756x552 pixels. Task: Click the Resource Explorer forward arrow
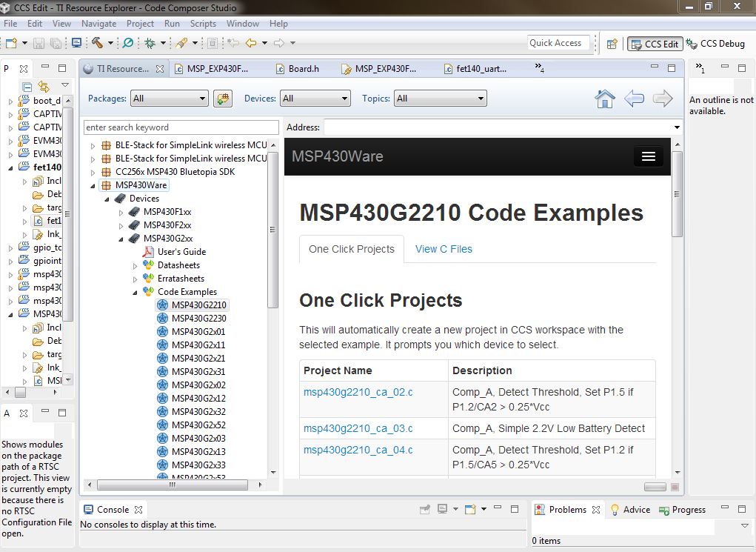(x=663, y=99)
